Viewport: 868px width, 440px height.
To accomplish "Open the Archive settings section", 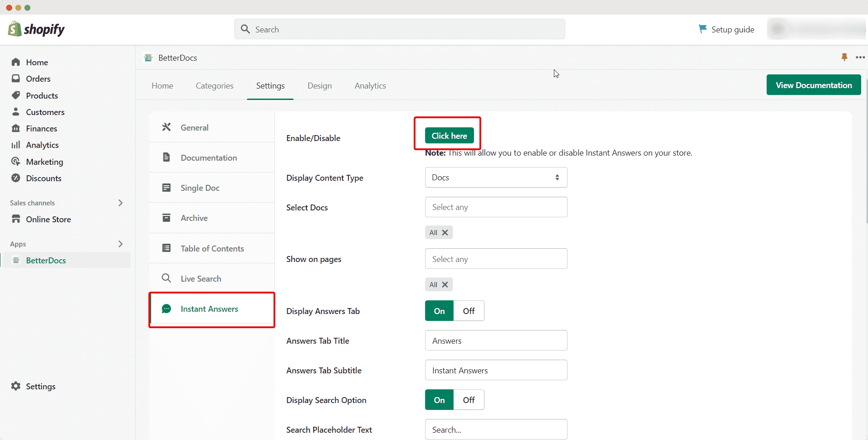I will pos(212,218).
